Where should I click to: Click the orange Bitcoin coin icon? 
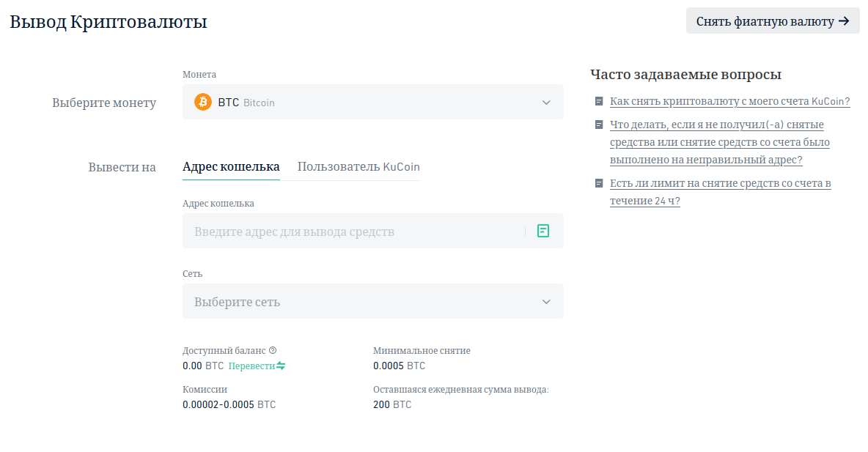pyautogui.click(x=203, y=102)
